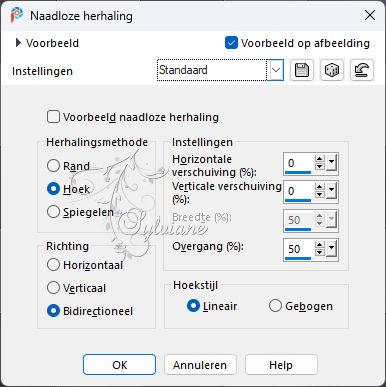
Task: Close the Naadloze herhaling dialog
Action: [370, 15]
